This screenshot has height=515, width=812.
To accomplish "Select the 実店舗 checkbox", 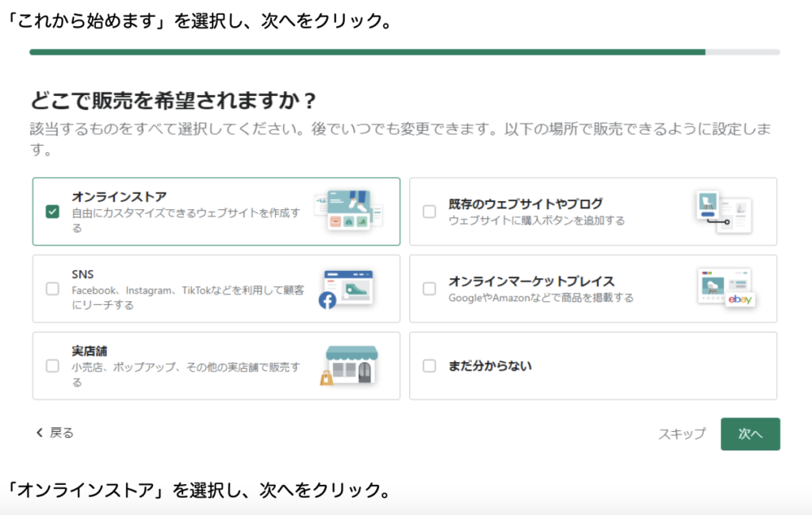I will (x=52, y=366).
